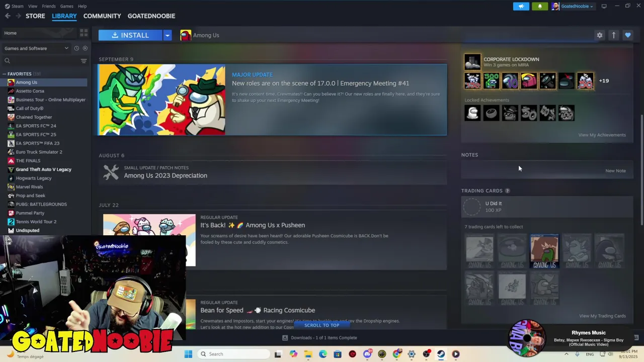Open the Help menu
This screenshot has height=362, width=644.
[x=83, y=6]
